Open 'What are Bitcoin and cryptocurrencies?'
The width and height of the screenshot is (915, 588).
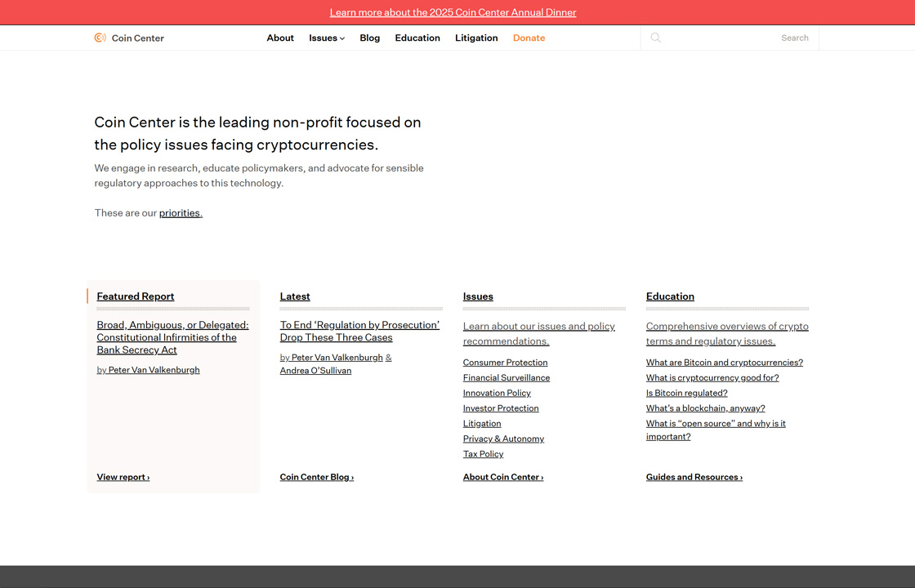(x=724, y=363)
